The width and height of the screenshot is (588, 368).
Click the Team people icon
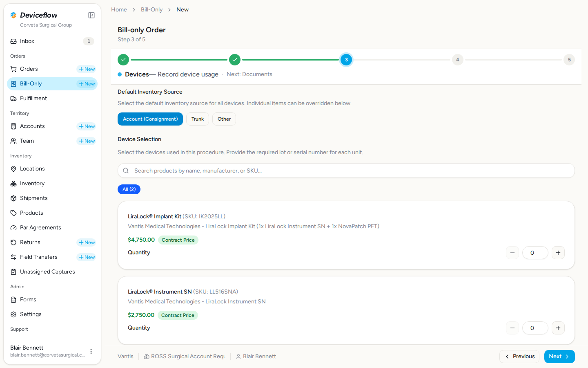coord(13,141)
